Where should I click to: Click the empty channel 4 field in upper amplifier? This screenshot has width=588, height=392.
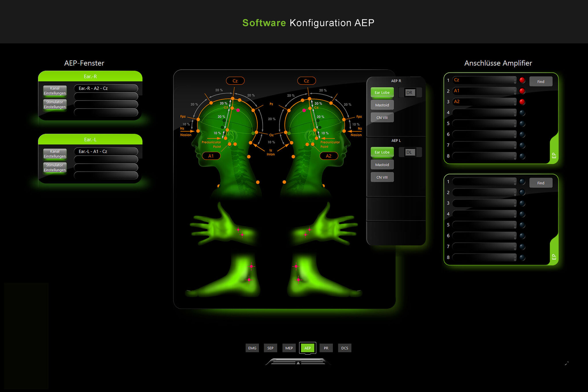(x=484, y=113)
